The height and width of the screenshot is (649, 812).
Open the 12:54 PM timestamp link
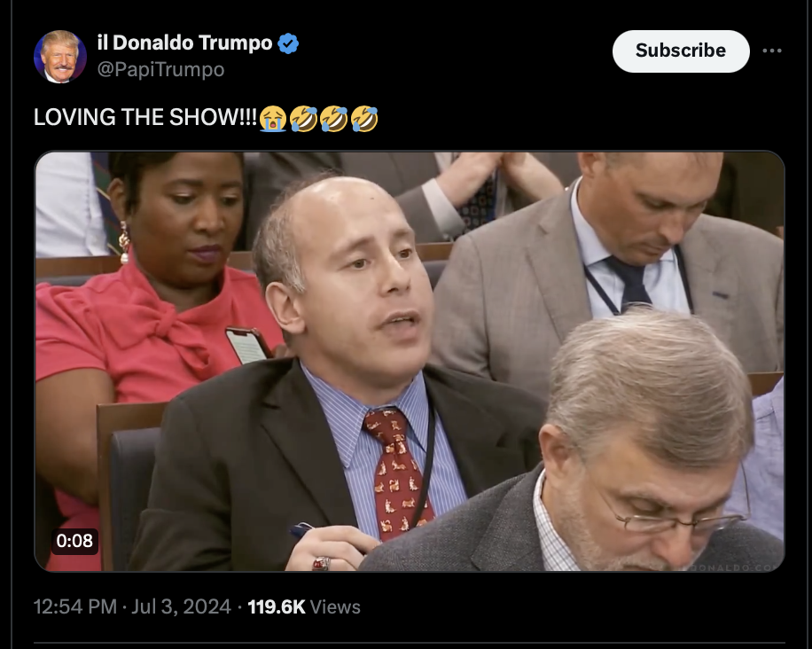[75, 606]
